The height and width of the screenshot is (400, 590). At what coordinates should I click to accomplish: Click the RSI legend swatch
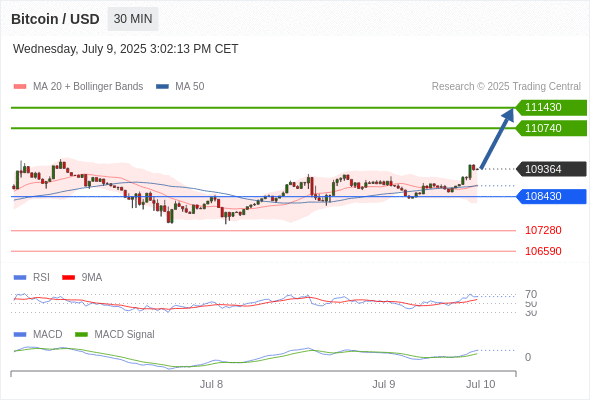(x=20, y=278)
